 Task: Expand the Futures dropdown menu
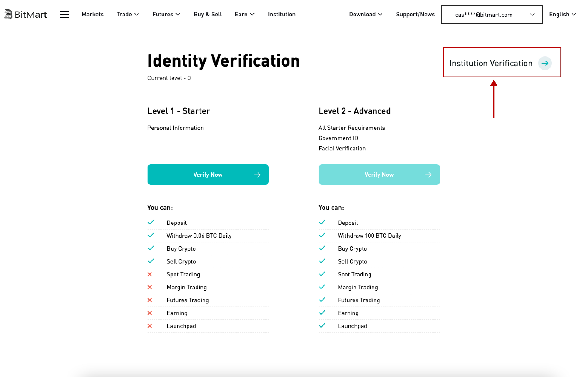166,14
